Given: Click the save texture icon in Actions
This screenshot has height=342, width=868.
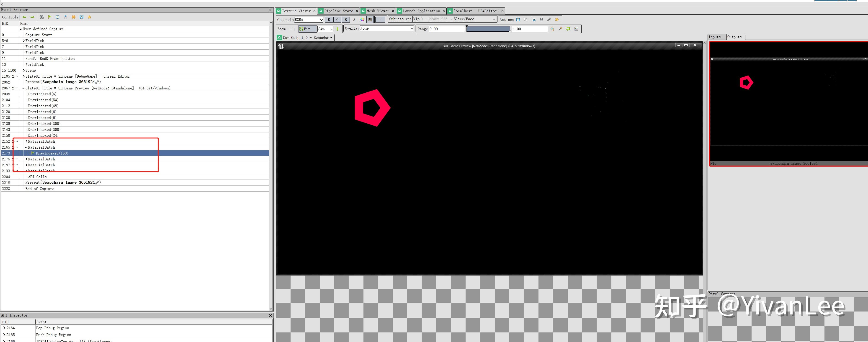Looking at the screenshot, I should pyautogui.click(x=518, y=20).
